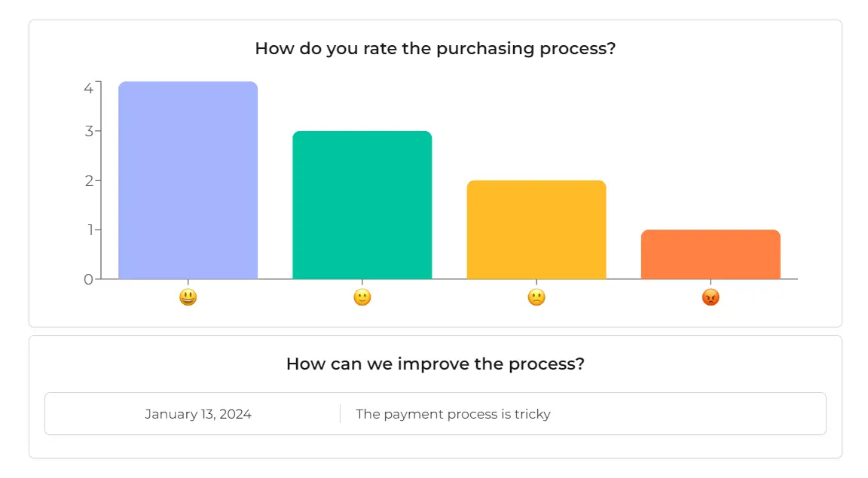Click the January 13, 2024 date
The height and width of the screenshot is (478, 868).
coord(198,414)
